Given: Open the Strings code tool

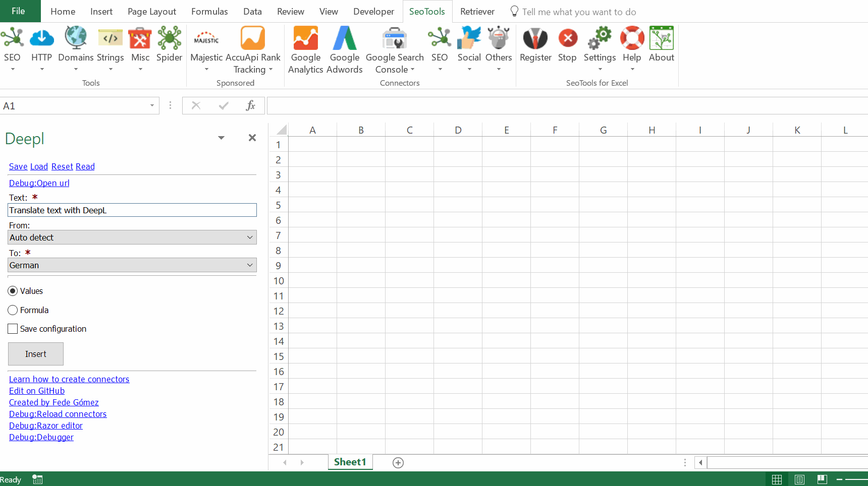Looking at the screenshot, I should 111,38.
